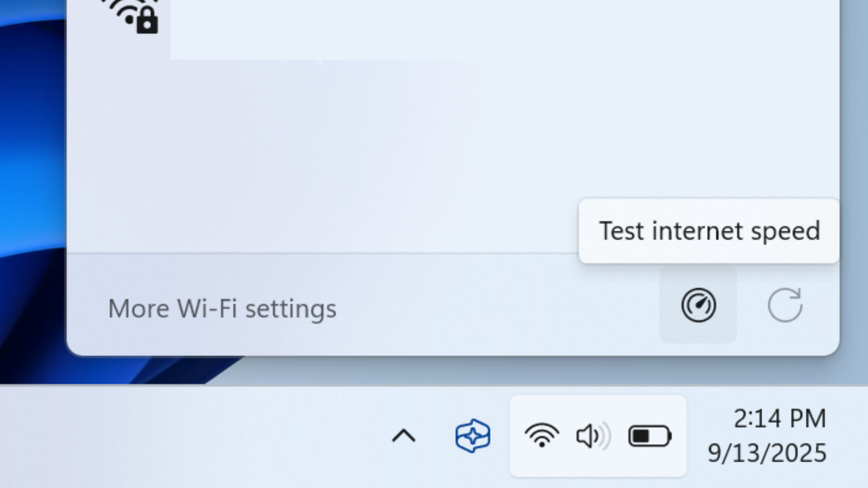This screenshot has height=488, width=868.
Task: Click the 9/13/2025 date
Action: 767,453
